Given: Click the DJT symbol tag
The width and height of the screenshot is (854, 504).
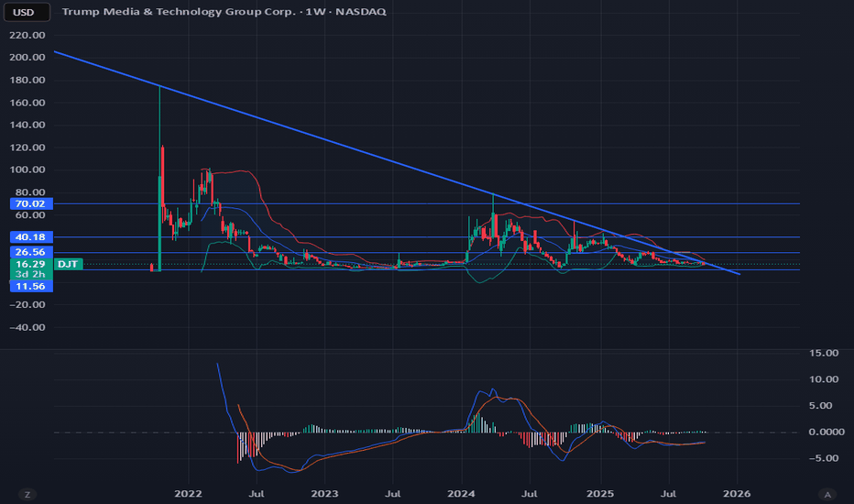Looking at the screenshot, I should [68, 264].
